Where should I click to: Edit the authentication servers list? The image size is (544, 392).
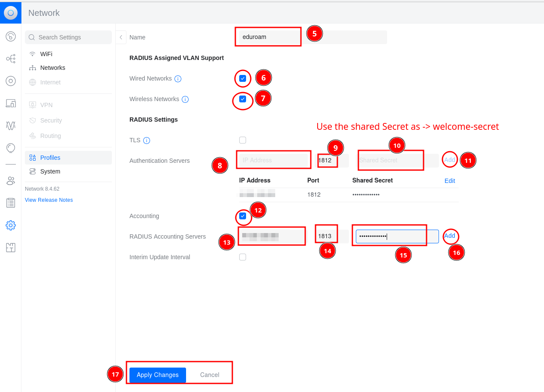450,181
